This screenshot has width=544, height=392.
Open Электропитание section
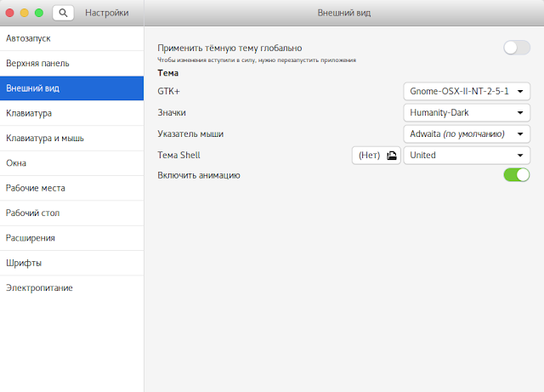tap(71, 288)
